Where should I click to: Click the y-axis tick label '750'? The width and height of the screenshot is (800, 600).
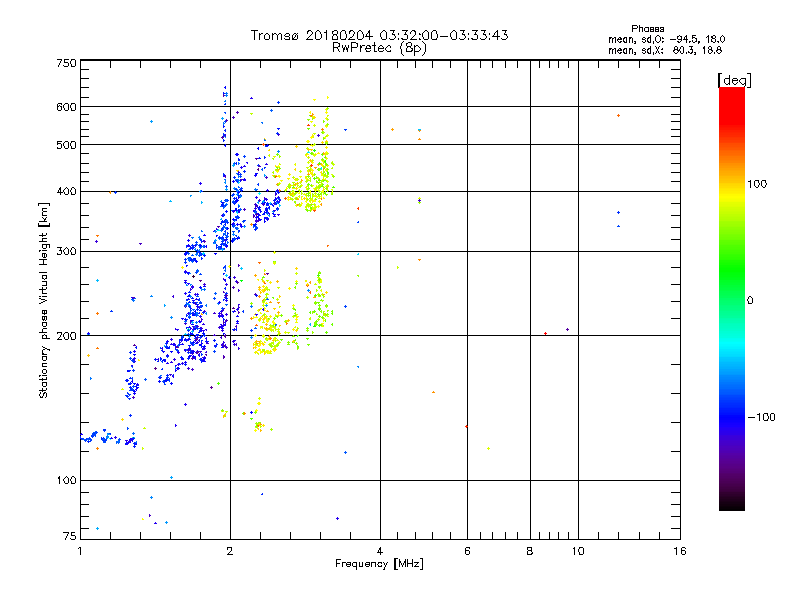[66, 63]
